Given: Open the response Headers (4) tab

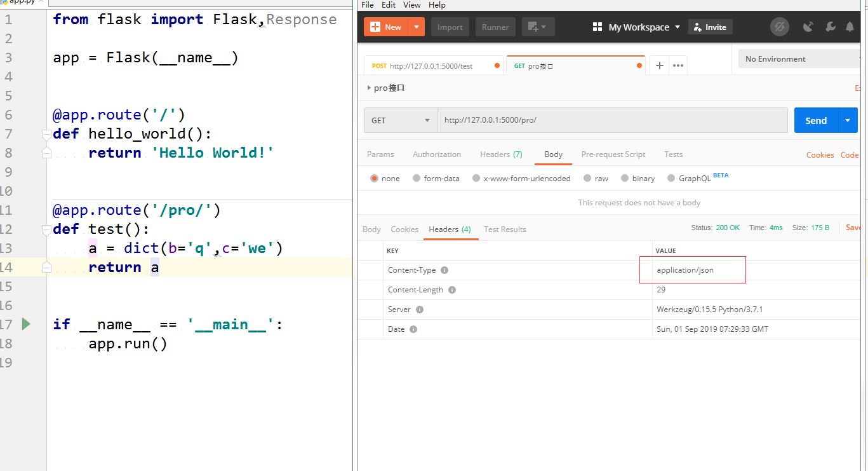Looking at the screenshot, I should [450, 229].
